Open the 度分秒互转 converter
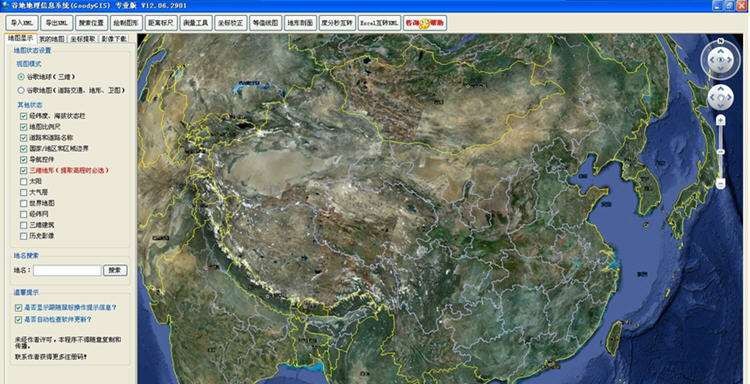This screenshot has height=384, width=750. pos(337,22)
